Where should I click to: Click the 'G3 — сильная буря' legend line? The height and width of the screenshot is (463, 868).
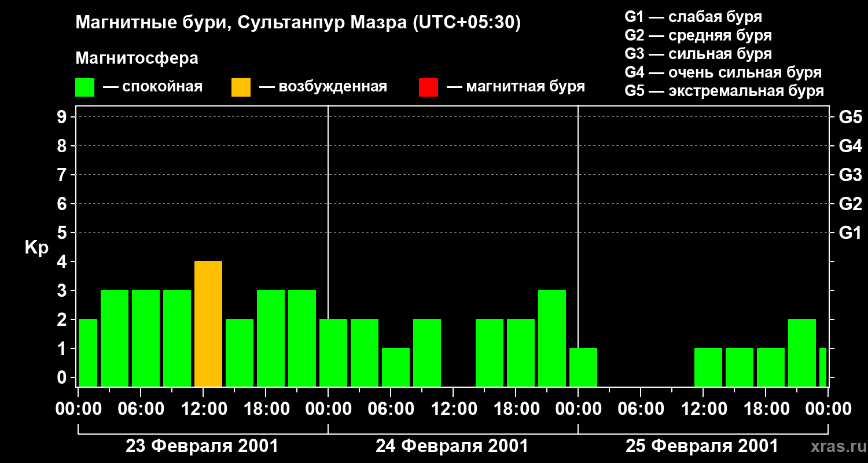coord(698,54)
